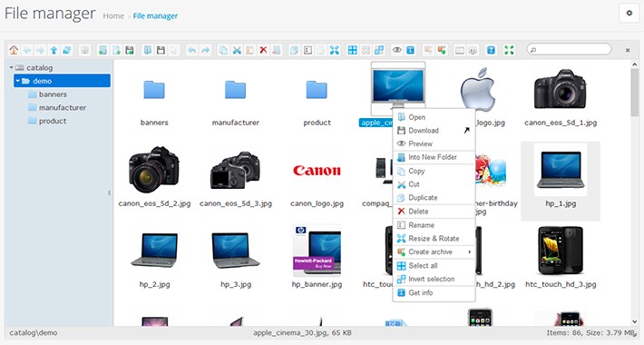Click the Resize & Rotate toolbar icon
Image resolution: width=644 pixels, height=345 pixels.
(x=335, y=50)
